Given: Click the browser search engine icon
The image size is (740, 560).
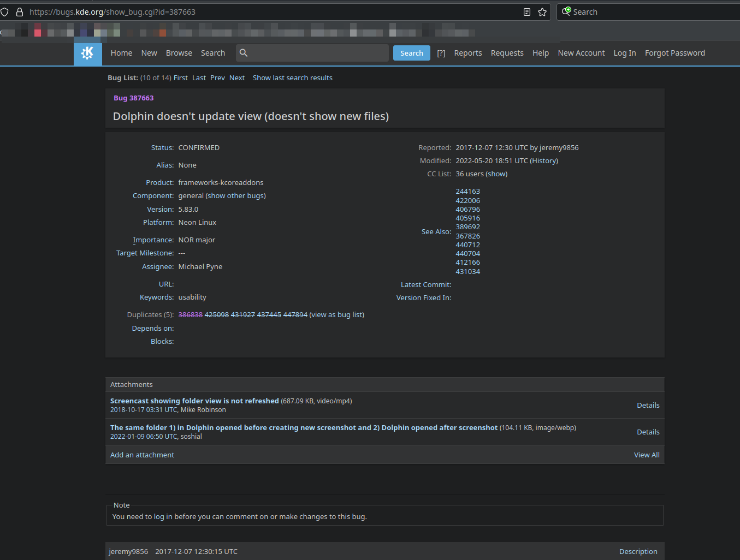Looking at the screenshot, I should [x=566, y=11].
